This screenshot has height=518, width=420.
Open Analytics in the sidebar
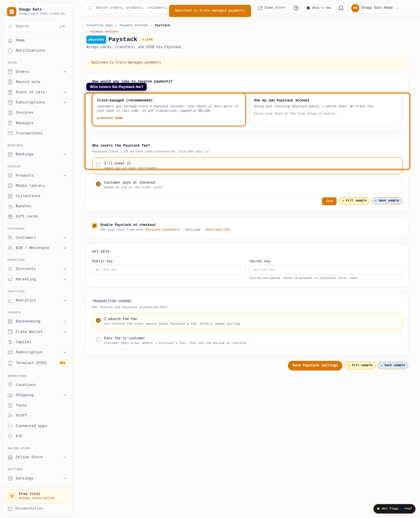[x=37, y=300]
